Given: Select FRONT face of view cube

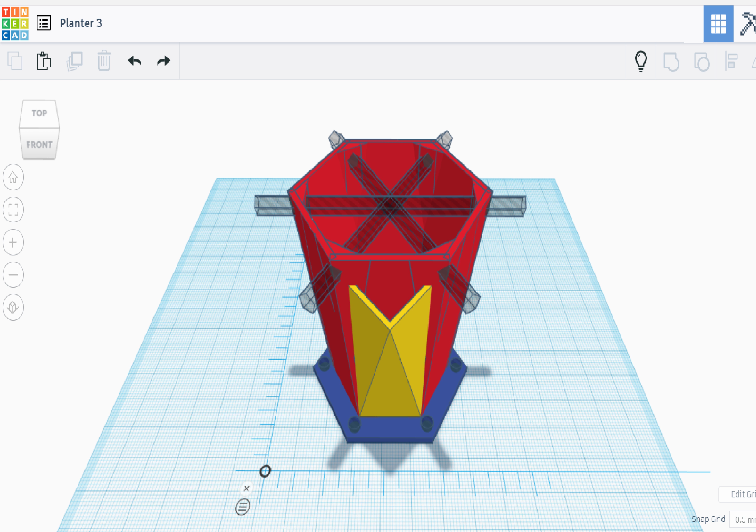Looking at the screenshot, I should 39,144.
